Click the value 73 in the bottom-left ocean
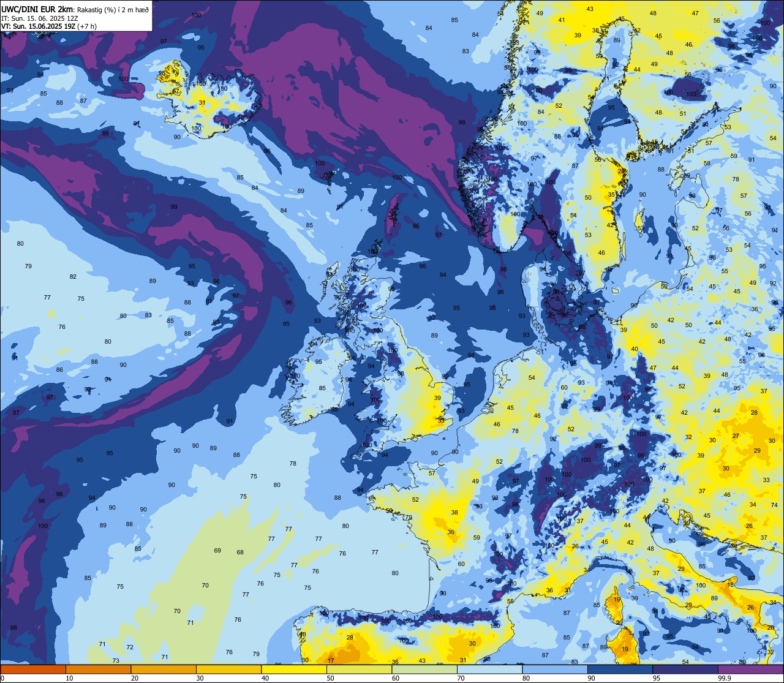The width and height of the screenshot is (784, 683). [116, 660]
